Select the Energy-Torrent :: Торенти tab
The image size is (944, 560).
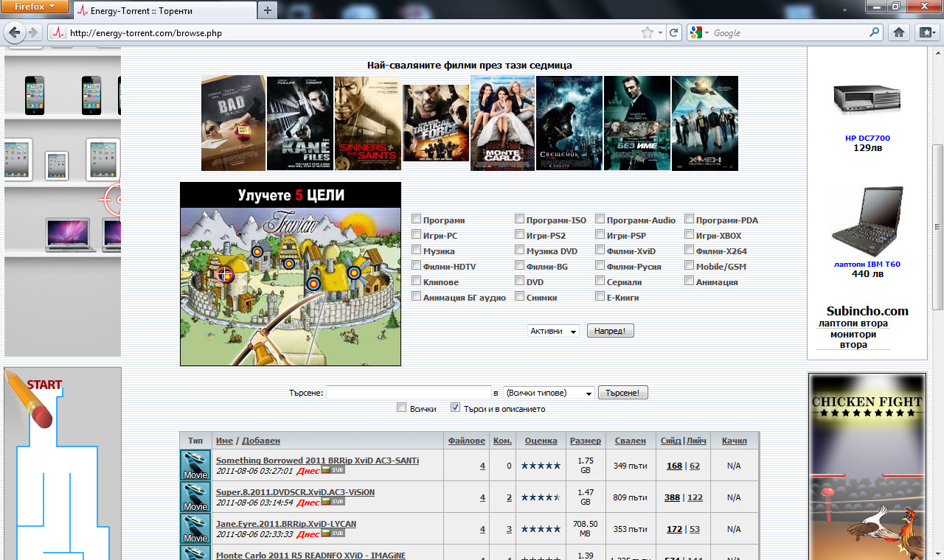164,10
